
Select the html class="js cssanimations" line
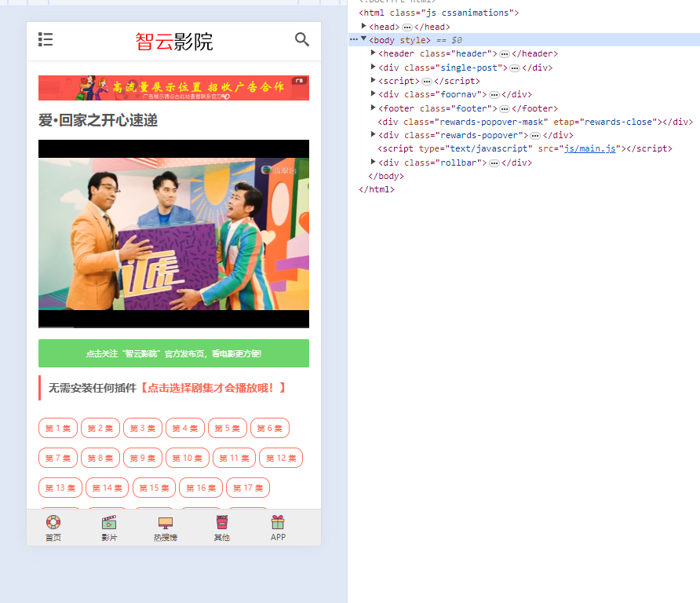coord(439,13)
